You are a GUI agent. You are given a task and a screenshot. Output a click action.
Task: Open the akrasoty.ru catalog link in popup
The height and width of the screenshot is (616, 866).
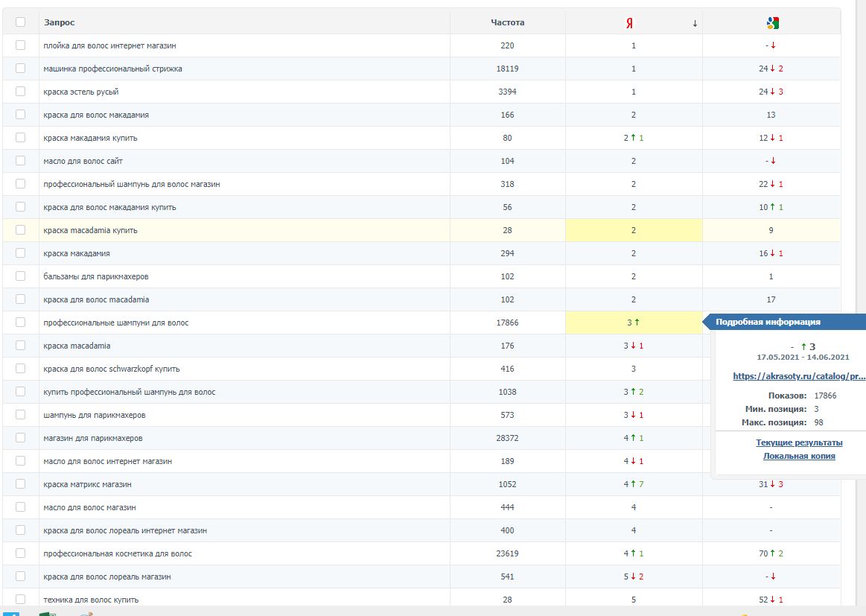pos(799,376)
